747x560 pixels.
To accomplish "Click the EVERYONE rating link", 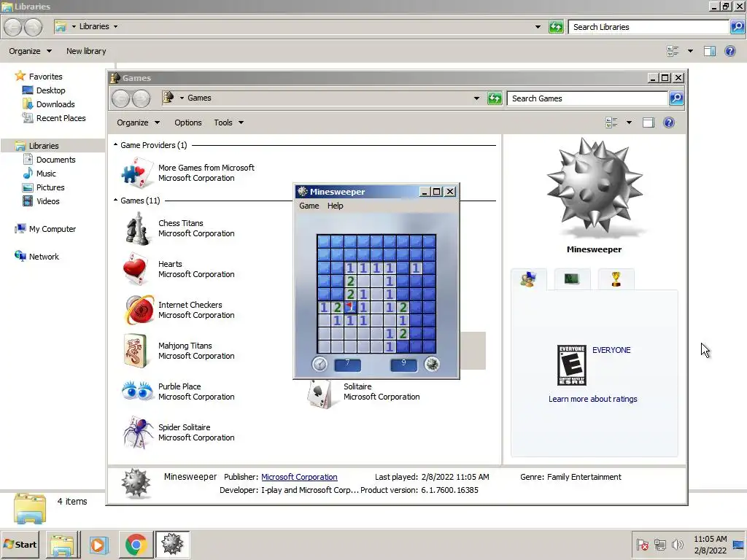I will [x=611, y=350].
